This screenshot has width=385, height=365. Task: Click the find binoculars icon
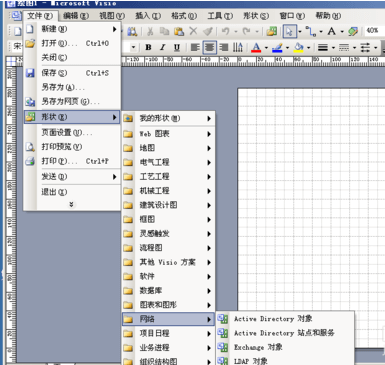tap(132, 31)
